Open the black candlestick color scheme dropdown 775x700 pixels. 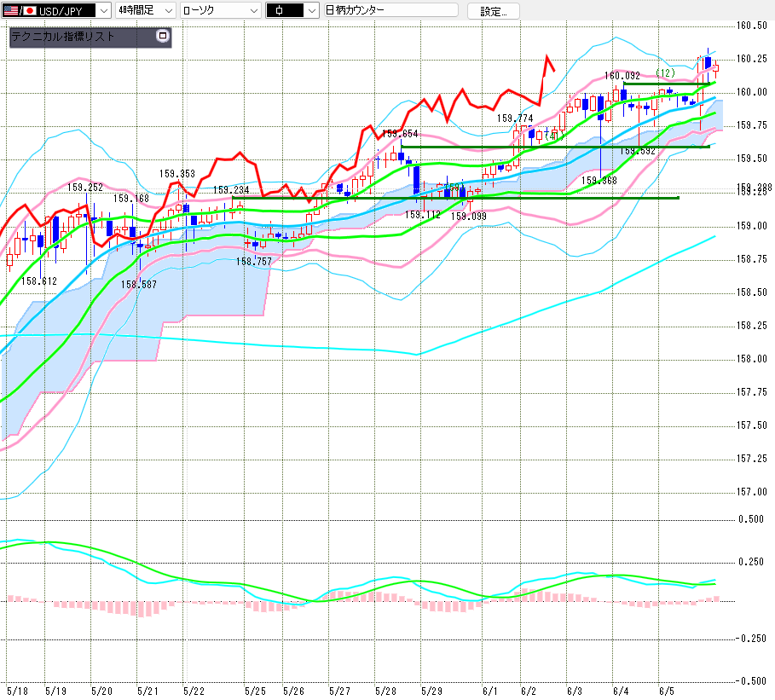[292, 10]
